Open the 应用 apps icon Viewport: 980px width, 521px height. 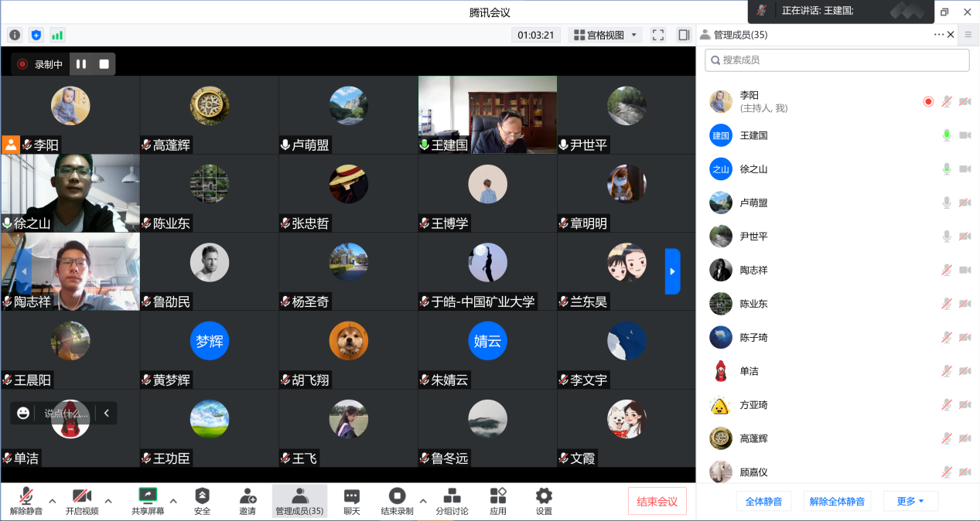(x=498, y=501)
